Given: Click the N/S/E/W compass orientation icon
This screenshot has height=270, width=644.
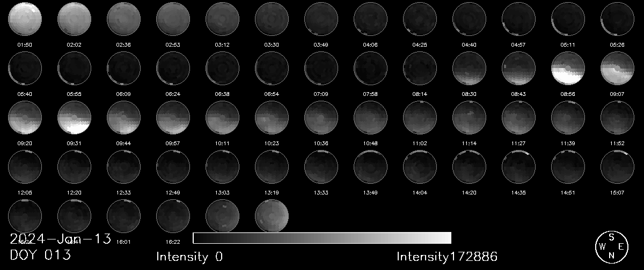Looking at the screenshot, I should coord(611,247).
